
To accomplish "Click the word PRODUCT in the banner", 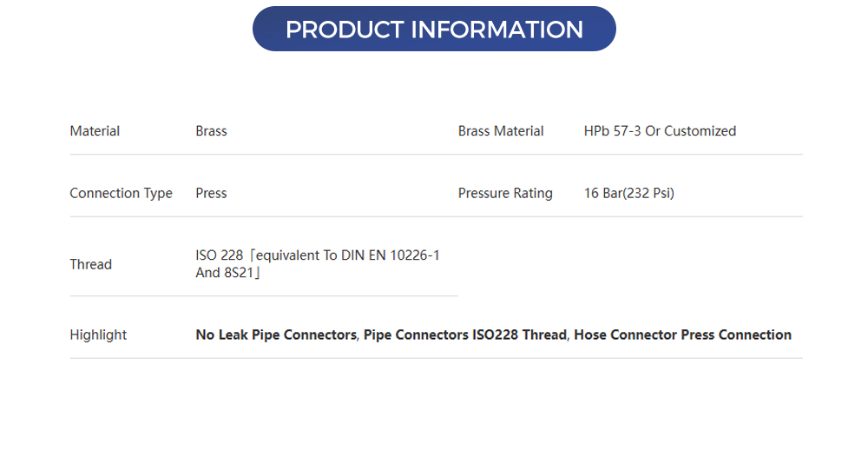I will [x=345, y=30].
